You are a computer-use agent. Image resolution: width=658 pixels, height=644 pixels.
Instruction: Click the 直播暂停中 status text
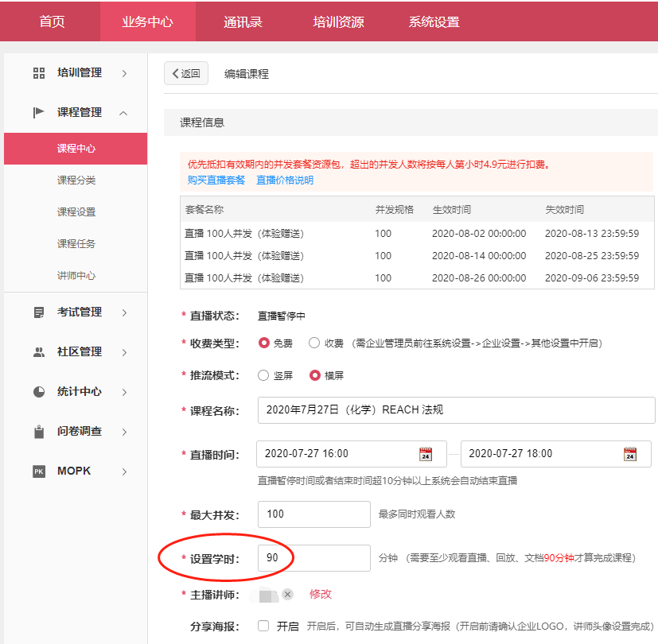coord(281,316)
